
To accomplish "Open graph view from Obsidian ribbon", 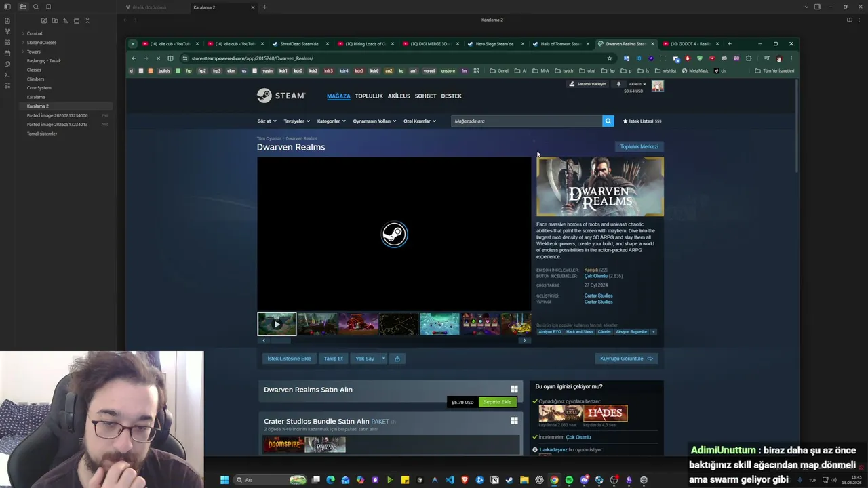I will tap(7, 31).
